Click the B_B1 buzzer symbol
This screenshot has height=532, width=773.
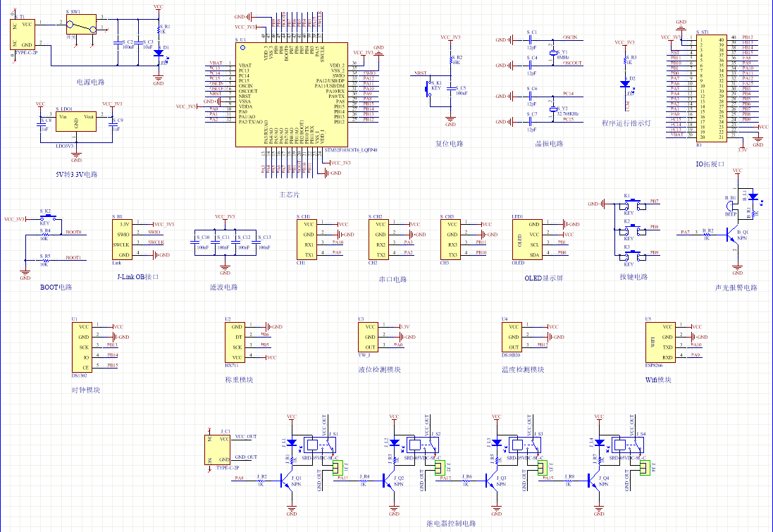click(x=731, y=206)
